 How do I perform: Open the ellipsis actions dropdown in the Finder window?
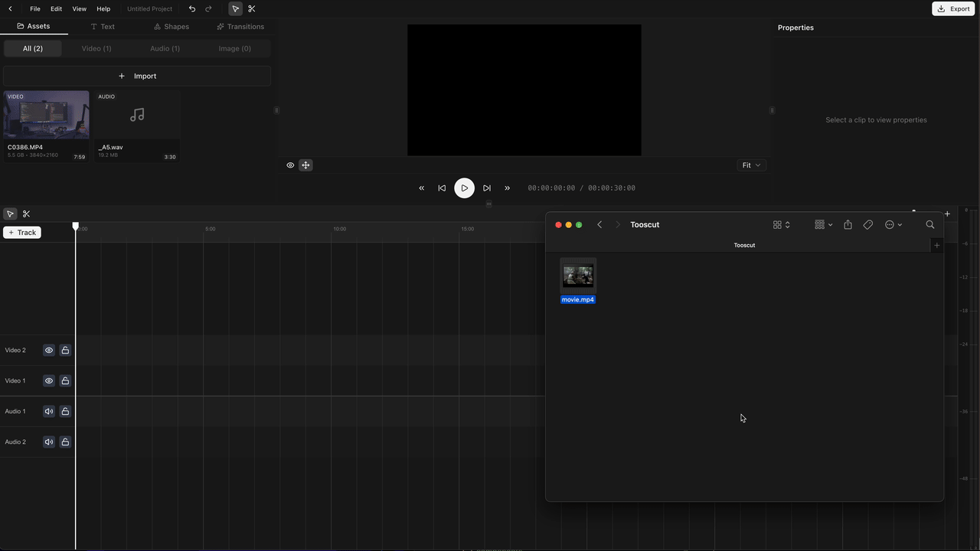pos(893,224)
